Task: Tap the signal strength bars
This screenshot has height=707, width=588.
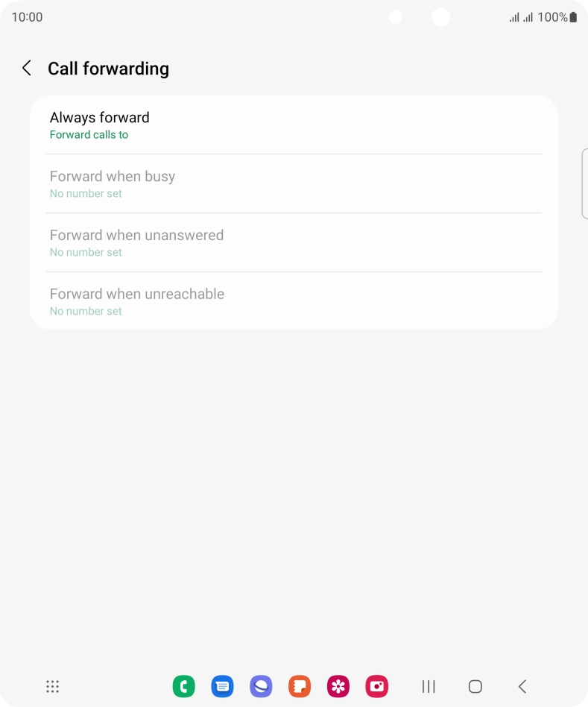Action: click(521, 17)
